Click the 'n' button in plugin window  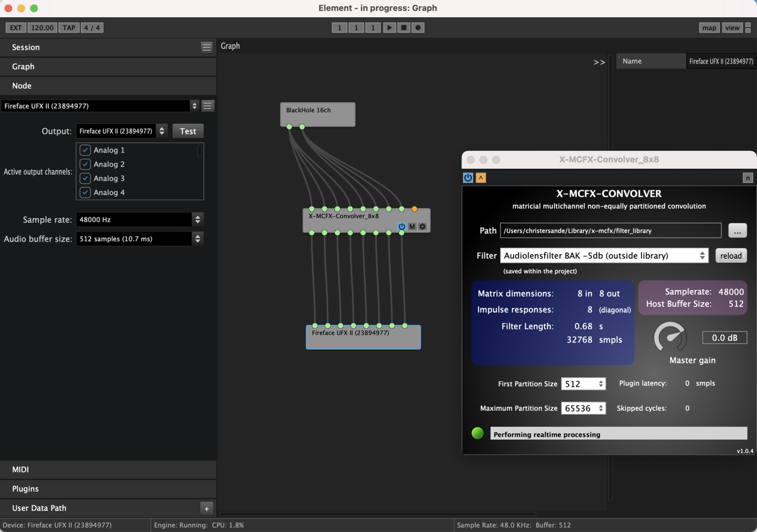[748, 178]
